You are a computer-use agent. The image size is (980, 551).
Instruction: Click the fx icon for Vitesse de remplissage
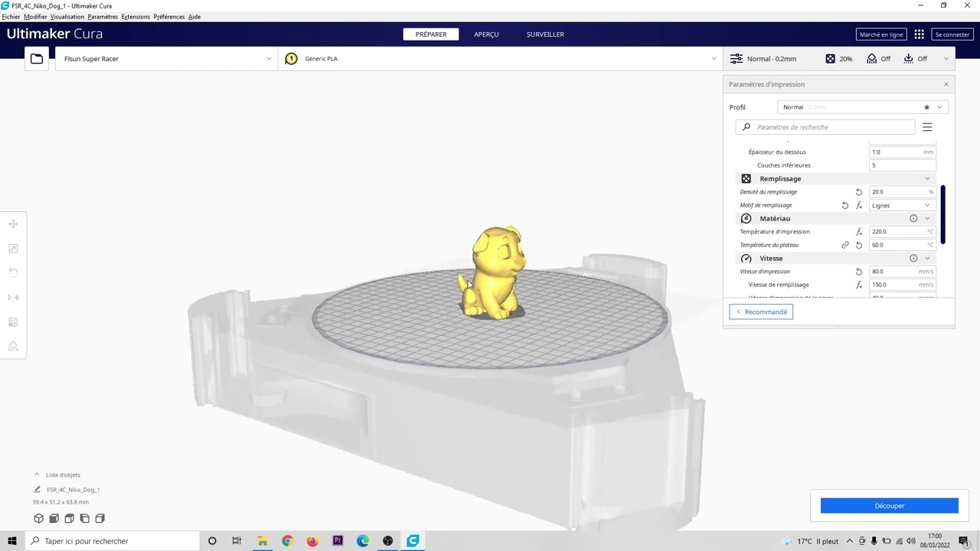click(859, 285)
